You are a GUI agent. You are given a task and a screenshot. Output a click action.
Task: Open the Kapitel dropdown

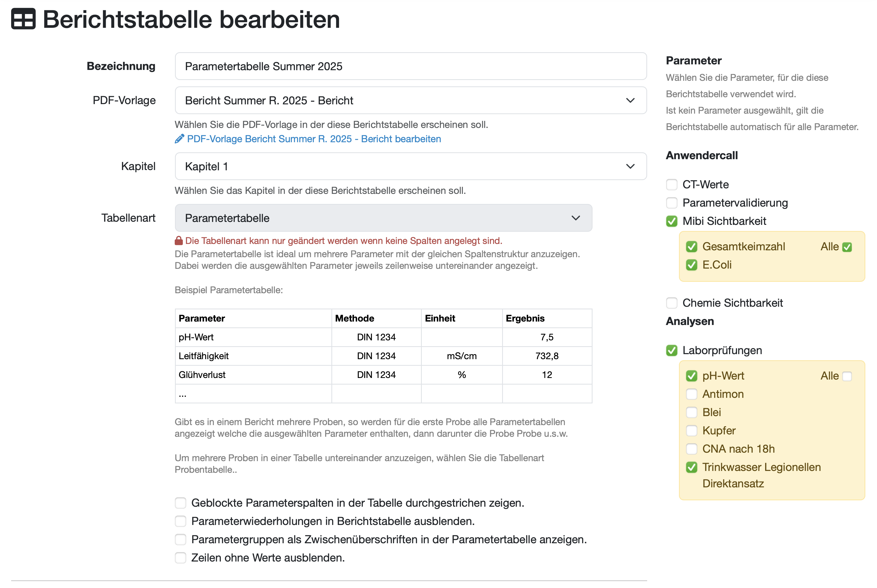coord(410,166)
